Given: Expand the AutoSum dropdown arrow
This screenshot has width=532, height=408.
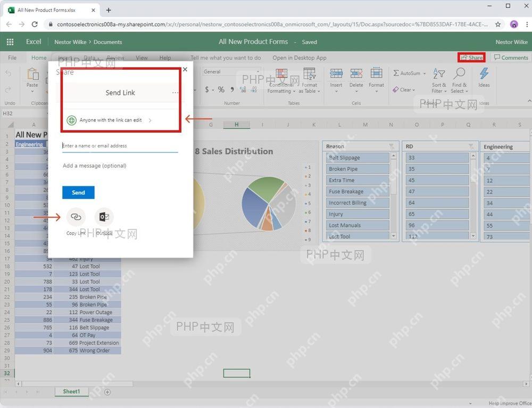Looking at the screenshot, I should click(x=425, y=74).
